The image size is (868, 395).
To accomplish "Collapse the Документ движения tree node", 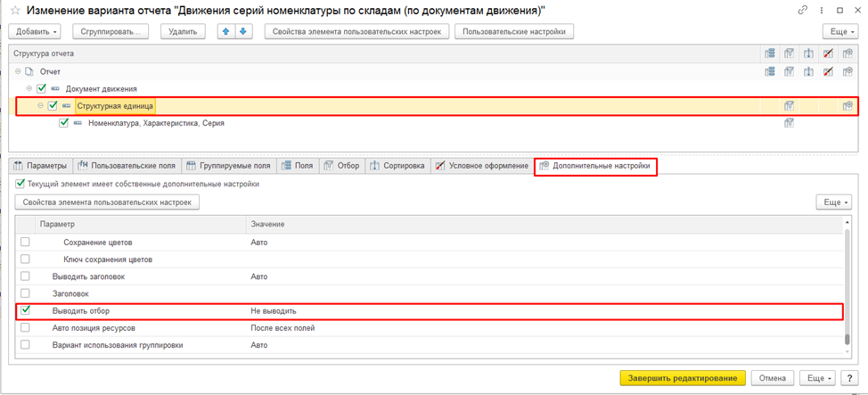I will [x=29, y=88].
